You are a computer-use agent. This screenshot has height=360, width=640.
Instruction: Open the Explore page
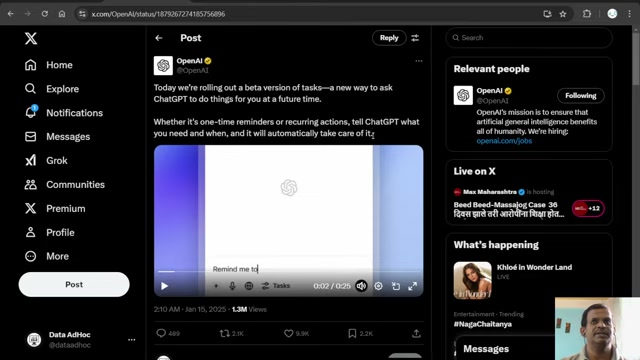pyautogui.click(x=52, y=89)
